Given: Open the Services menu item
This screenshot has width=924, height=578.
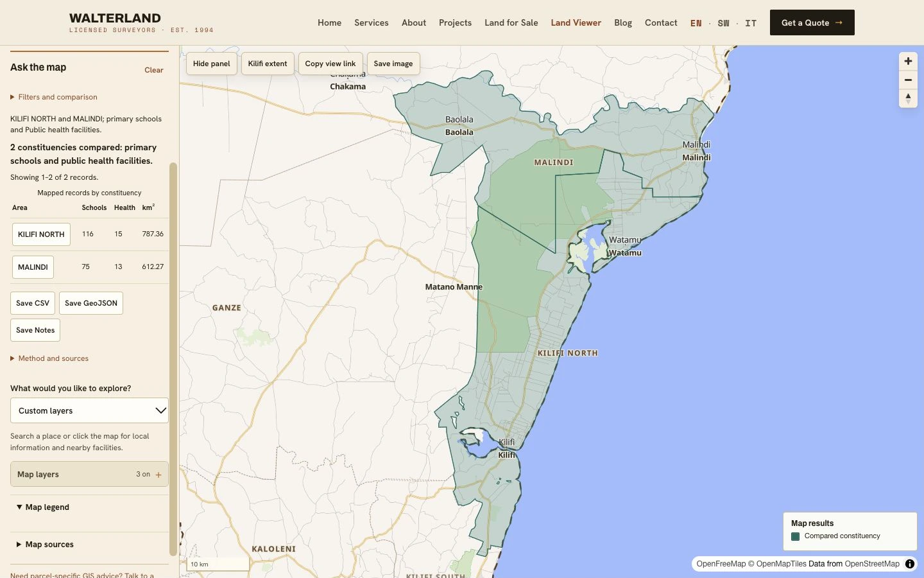Looking at the screenshot, I should click(x=372, y=22).
